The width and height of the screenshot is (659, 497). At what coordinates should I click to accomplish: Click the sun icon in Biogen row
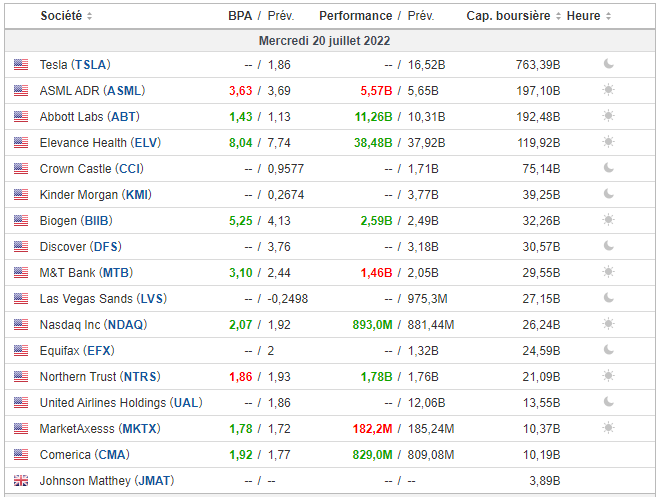coord(608,220)
